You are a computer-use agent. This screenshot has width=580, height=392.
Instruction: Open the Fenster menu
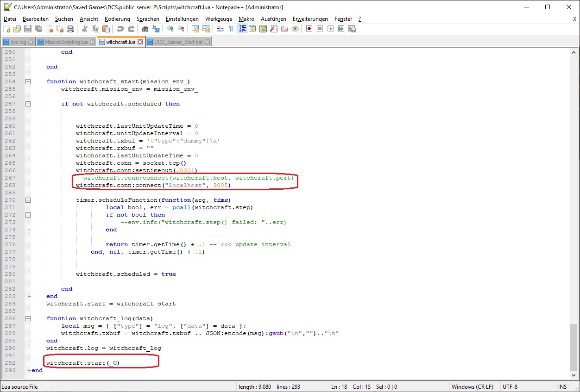point(343,19)
